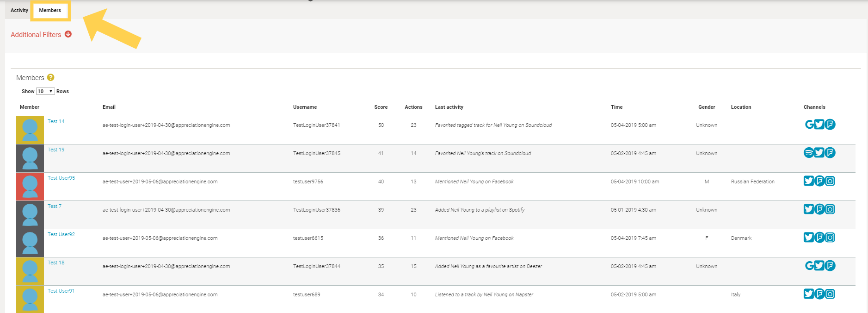Click the Score column header
Screen dimensions: 868x313
coord(381,107)
